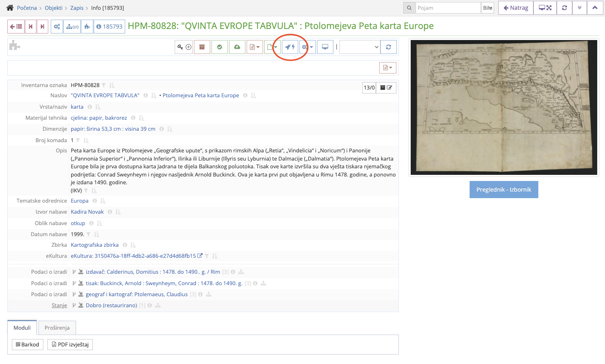
Task: Click the Natrag back button
Action: pos(516,8)
